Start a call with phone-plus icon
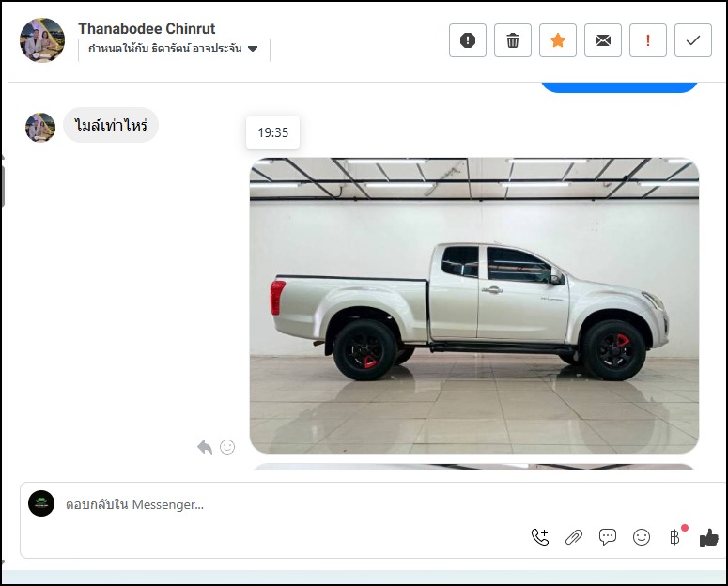 (540, 537)
